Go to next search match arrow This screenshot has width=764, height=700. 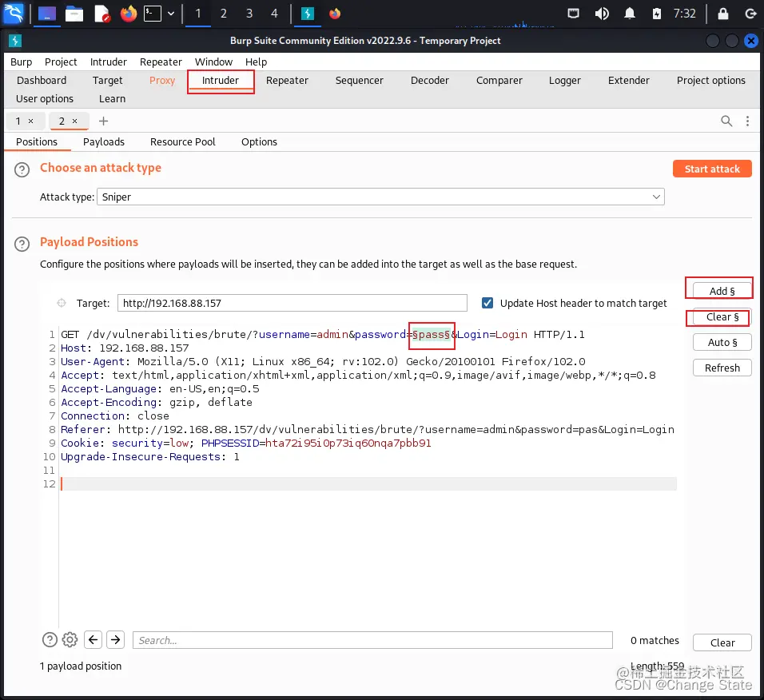click(115, 639)
